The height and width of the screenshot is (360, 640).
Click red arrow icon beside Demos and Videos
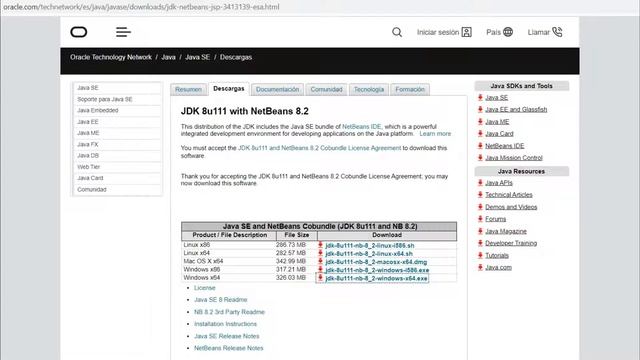pyautogui.click(x=480, y=207)
